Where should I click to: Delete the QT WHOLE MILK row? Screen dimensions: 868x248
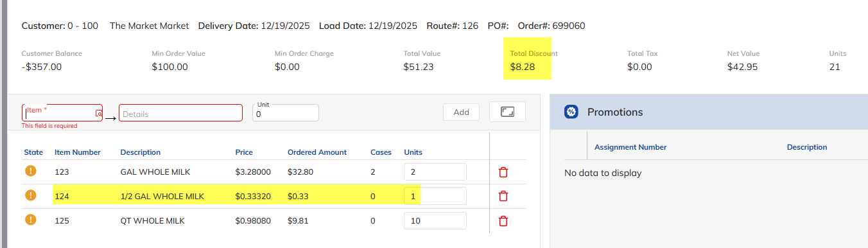pyautogui.click(x=503, y=220)
